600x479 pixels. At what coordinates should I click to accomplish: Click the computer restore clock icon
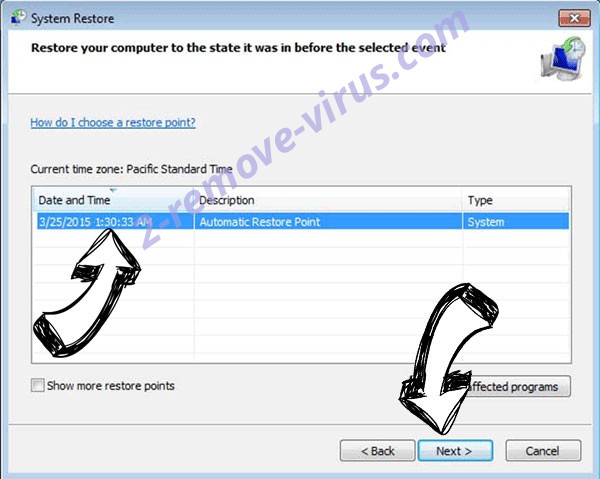563,59
